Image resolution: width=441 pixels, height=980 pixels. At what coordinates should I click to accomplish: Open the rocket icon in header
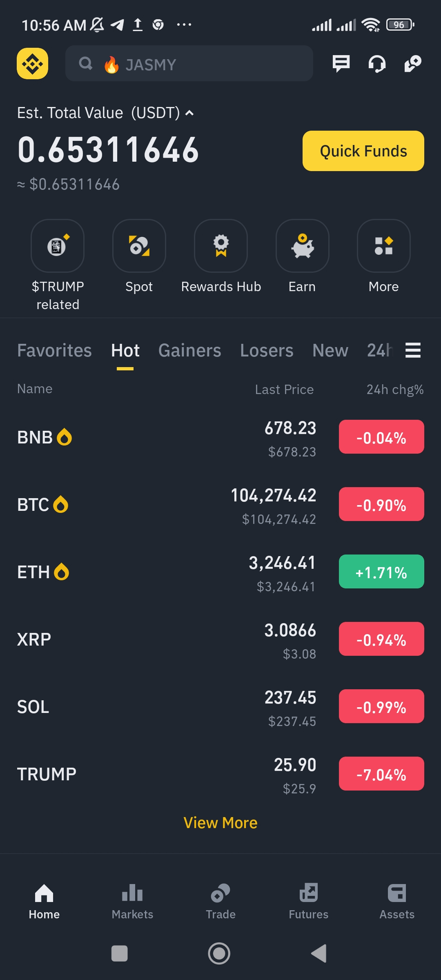tap(413, 64)
